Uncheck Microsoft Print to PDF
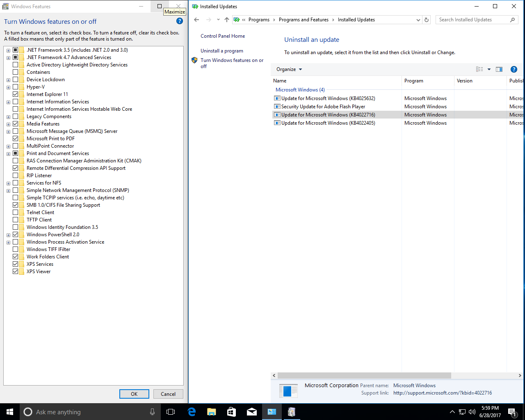Screen dimensions: 525x420 (x=15, y=139)
